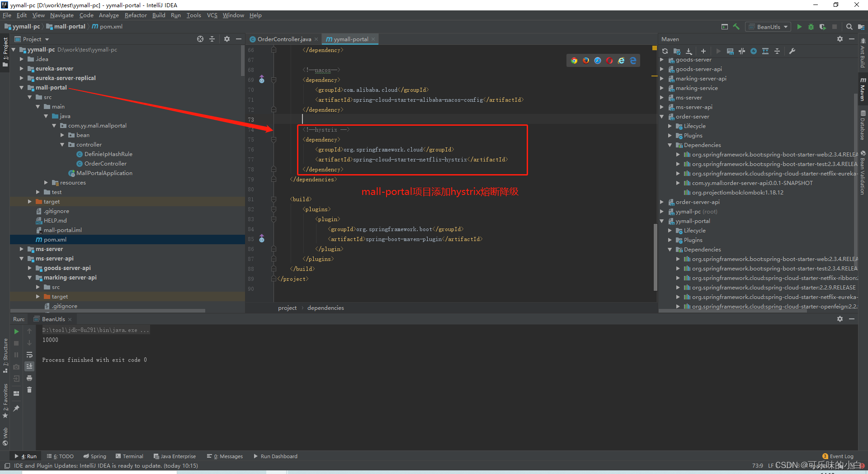Open Maven settings wrench

[792, 51]
